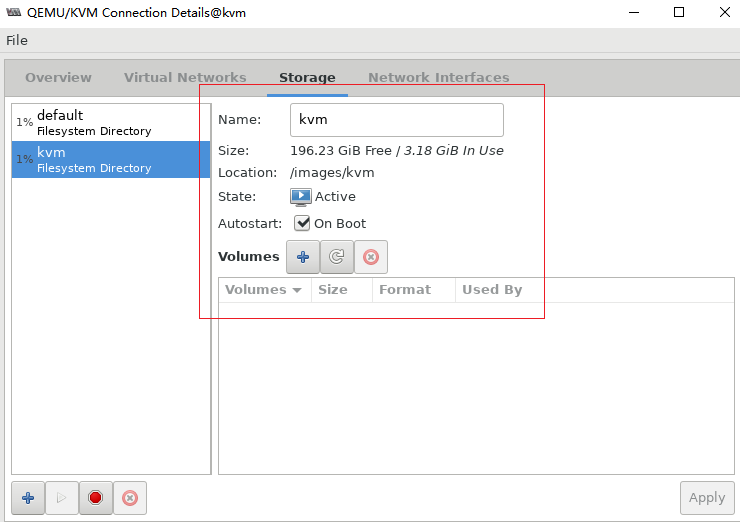740x522 pixels.
Task: Close the Connection Details window
Action: coord(725,12)
